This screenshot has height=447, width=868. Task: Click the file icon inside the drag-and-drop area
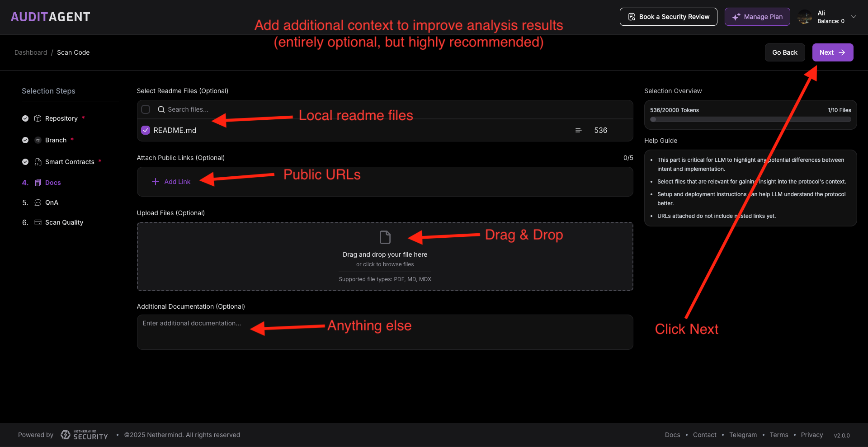click(385, 237)
